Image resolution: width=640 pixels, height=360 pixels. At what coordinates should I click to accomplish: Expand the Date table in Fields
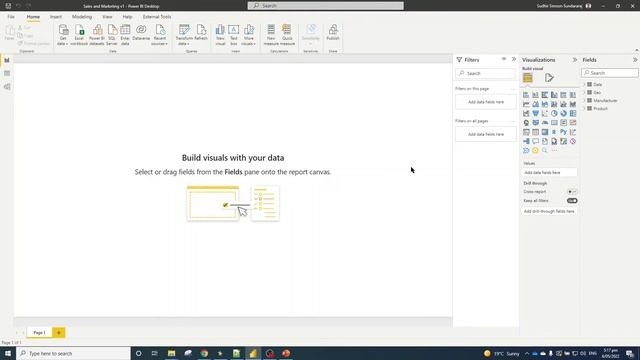tap(584, 84)
